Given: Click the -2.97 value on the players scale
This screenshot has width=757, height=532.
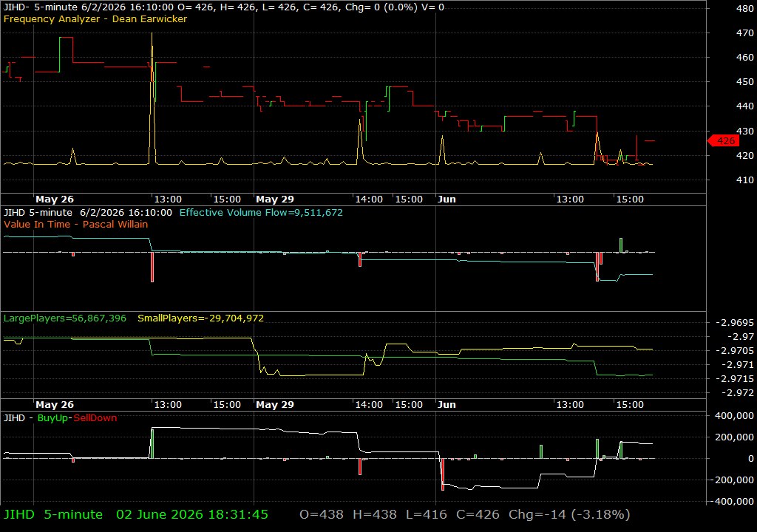Looking at the screenshot, I should [740, 336].
